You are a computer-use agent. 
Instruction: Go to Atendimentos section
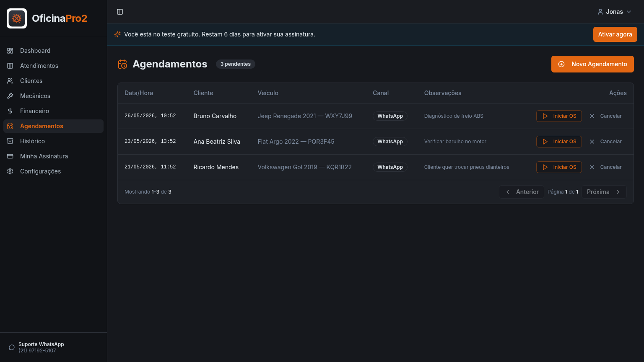click(53, 66)
